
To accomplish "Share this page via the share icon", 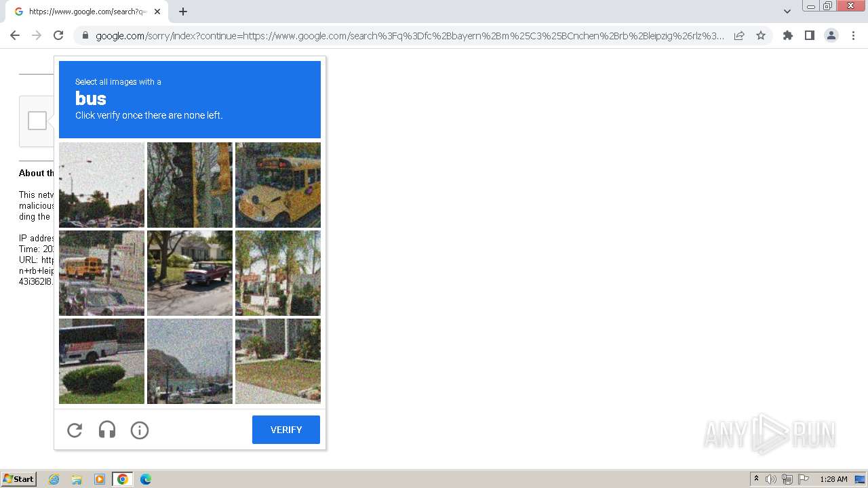I will click(x=739, y=35).
